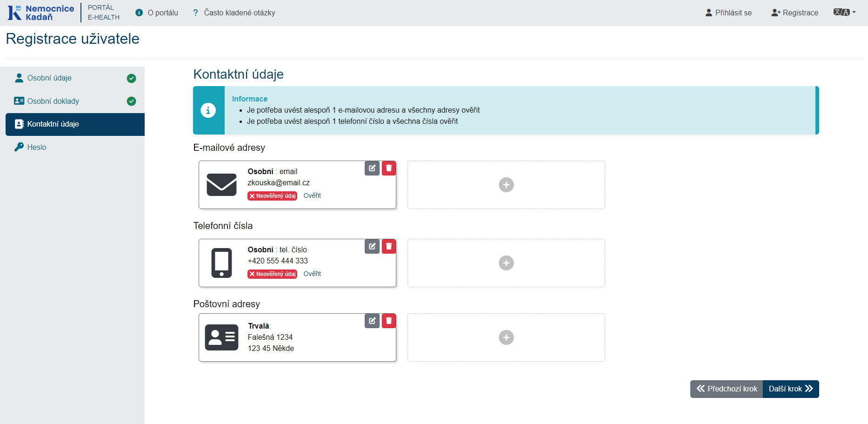Click green checkmark beside Osobní doklady
This screenshot has width=868, height=424.
tap(132, 101)
